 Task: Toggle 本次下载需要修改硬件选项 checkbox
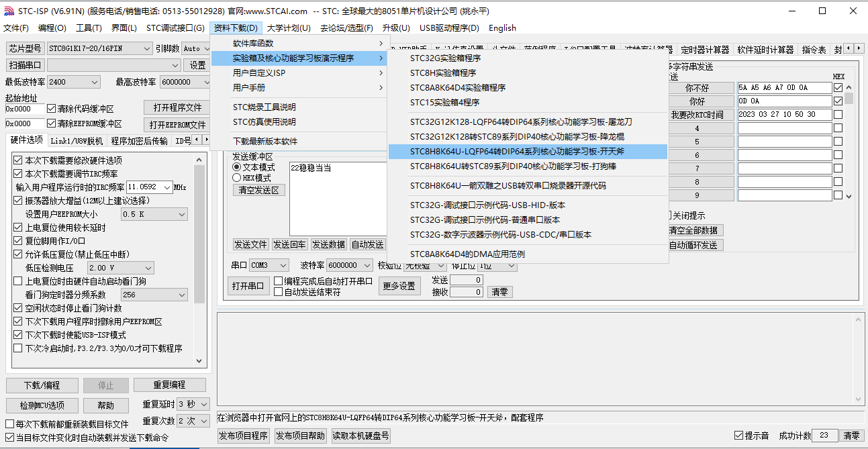(x=17, y=160)
